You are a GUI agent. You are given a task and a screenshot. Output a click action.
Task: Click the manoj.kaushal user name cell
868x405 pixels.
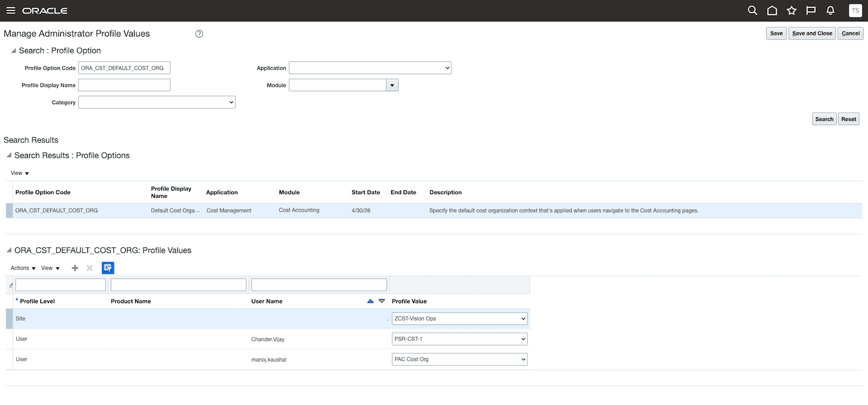point(268,360)
